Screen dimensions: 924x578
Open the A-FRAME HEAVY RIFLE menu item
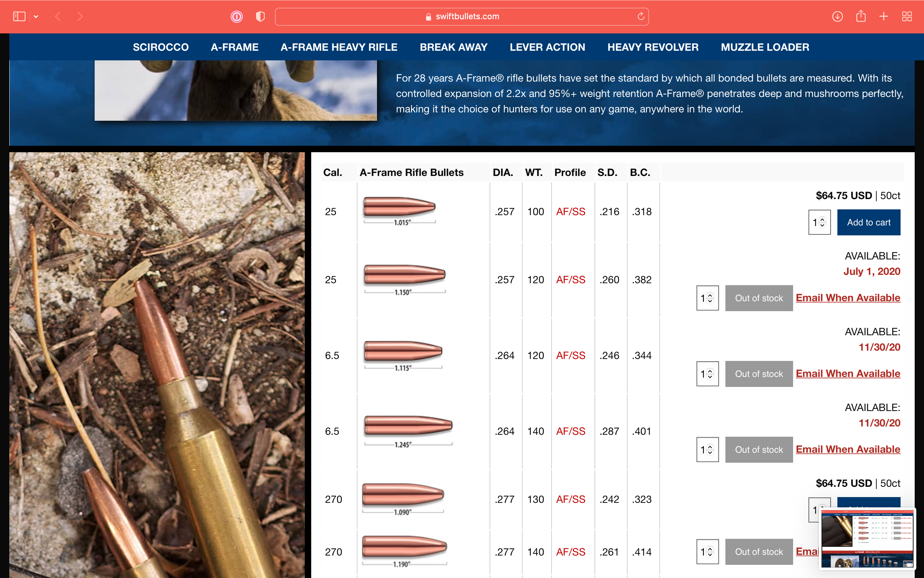click(339, 47)
